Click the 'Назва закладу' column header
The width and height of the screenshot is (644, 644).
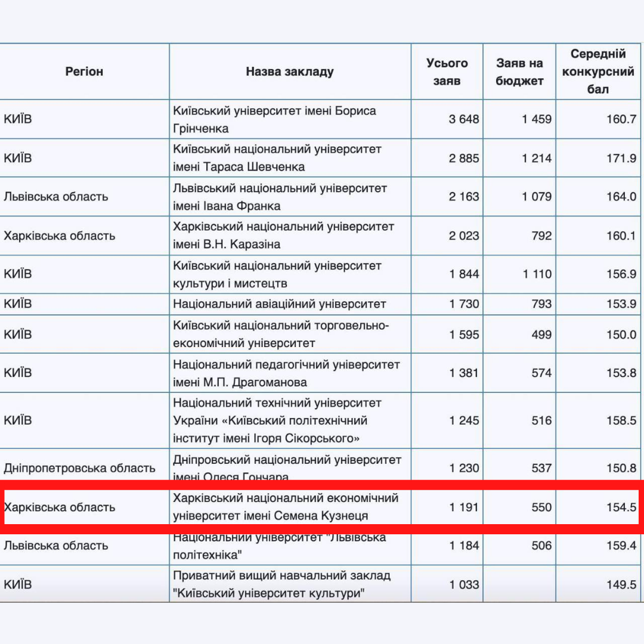(290, 72)
